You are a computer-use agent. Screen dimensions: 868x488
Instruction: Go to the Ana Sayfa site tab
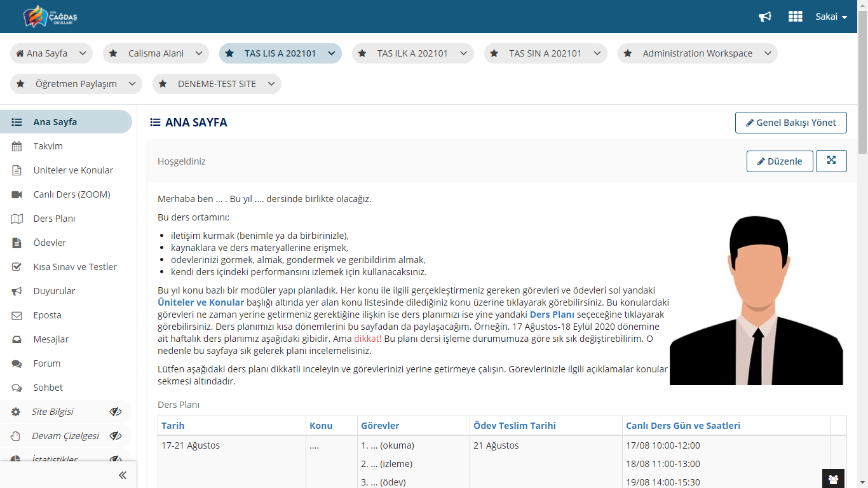(42, 53)
